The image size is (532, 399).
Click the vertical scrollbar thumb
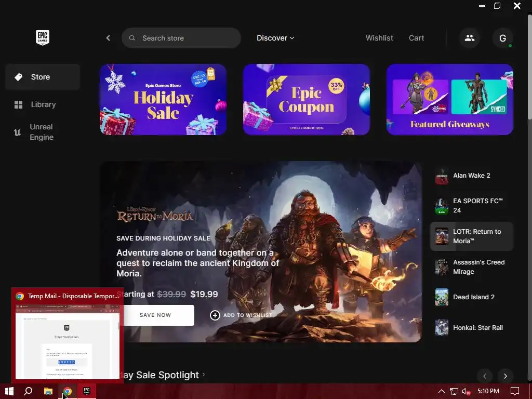pyautogui.click(x=529, y=68)
